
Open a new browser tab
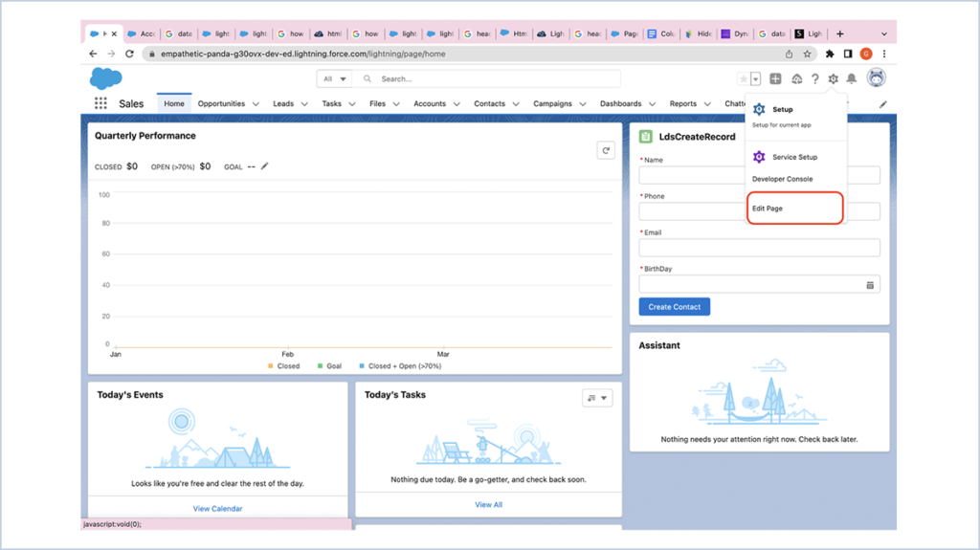(x=840, y=33)
